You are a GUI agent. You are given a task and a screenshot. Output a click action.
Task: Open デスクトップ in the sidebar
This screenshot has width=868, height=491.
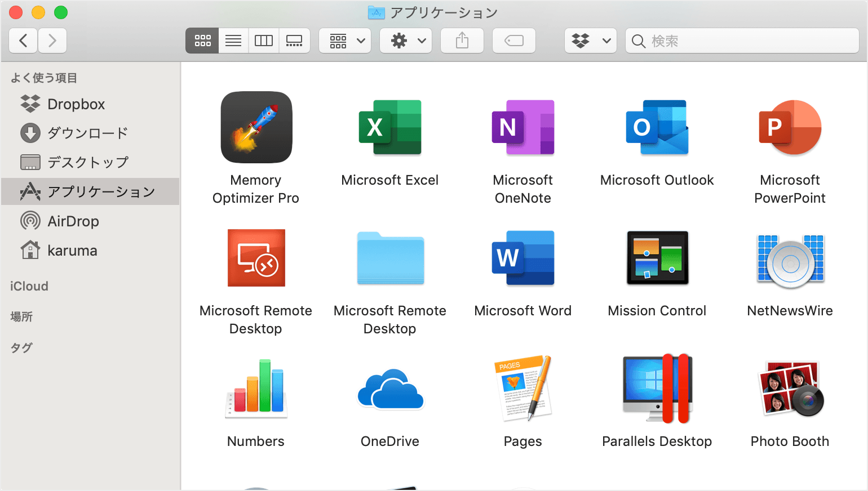(x=90, y=162)
